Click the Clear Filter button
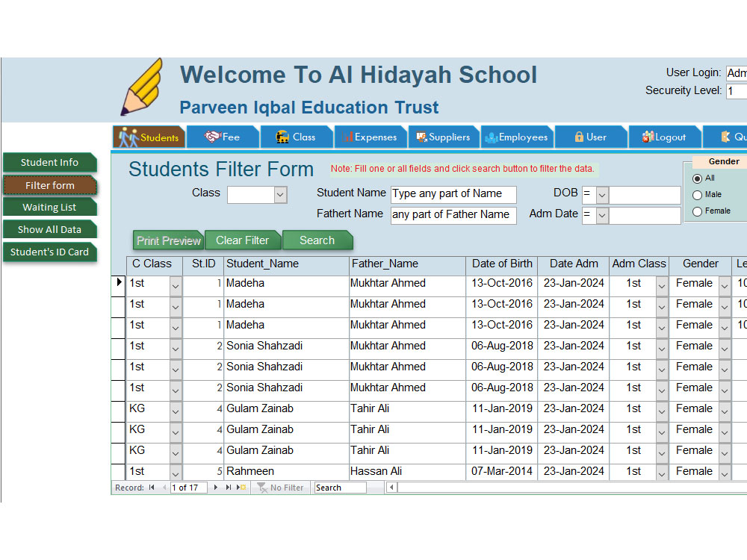This screenshot has width=747, height=560. point(243,240)
